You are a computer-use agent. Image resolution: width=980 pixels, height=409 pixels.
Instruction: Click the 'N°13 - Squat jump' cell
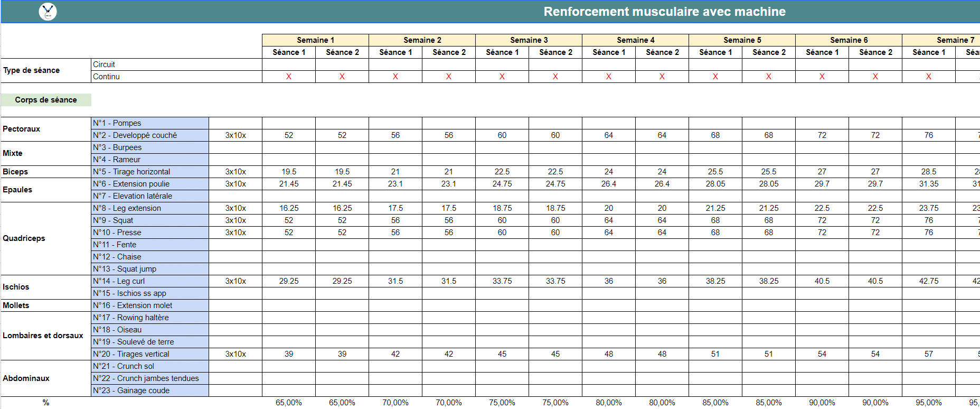tap(150, 269)
